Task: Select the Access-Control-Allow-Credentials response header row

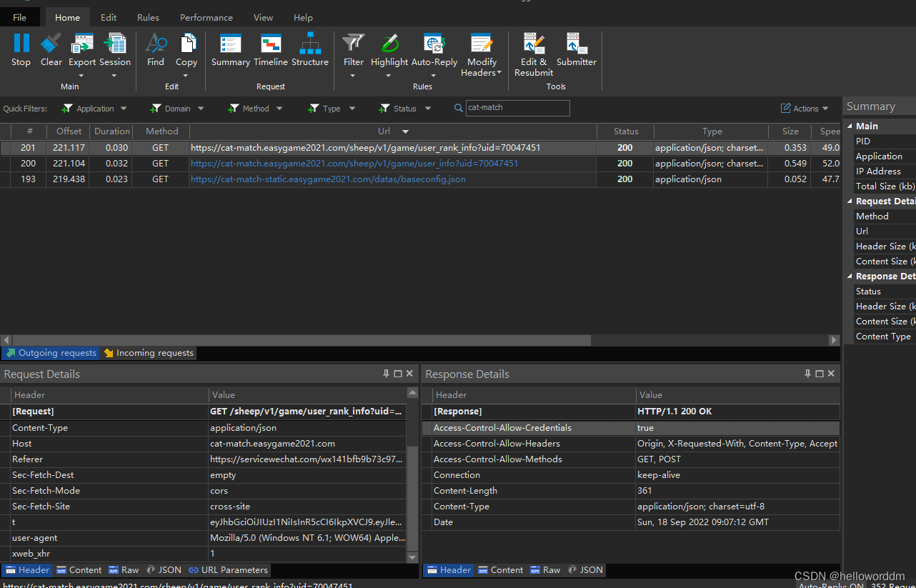Action: pos(630,428)
